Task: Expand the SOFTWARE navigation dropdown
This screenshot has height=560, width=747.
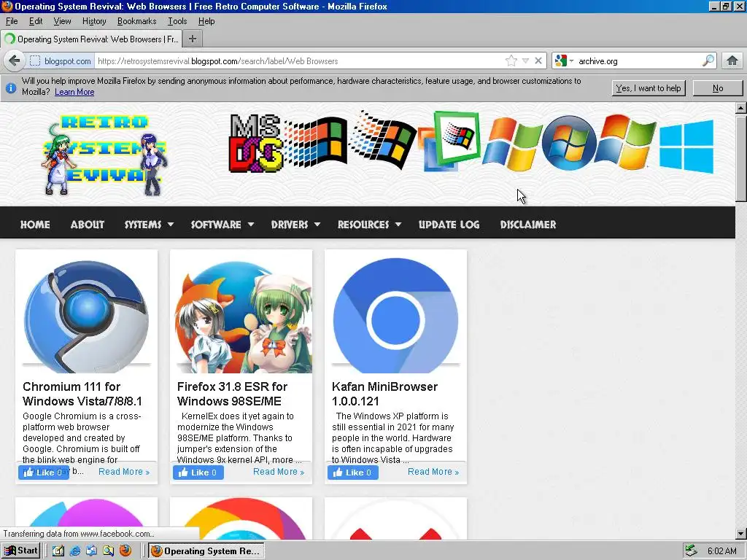Action: coord(222,225)
